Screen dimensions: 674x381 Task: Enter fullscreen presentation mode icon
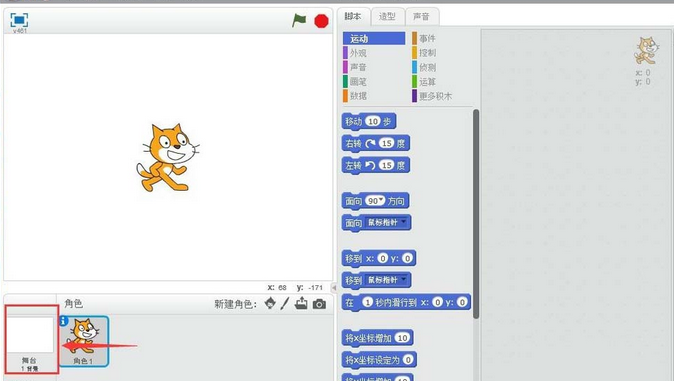19,20
